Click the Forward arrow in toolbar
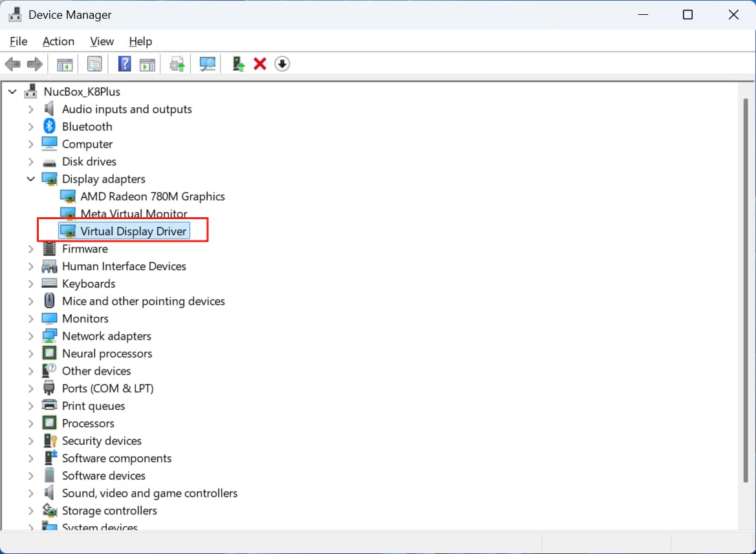 34,64
